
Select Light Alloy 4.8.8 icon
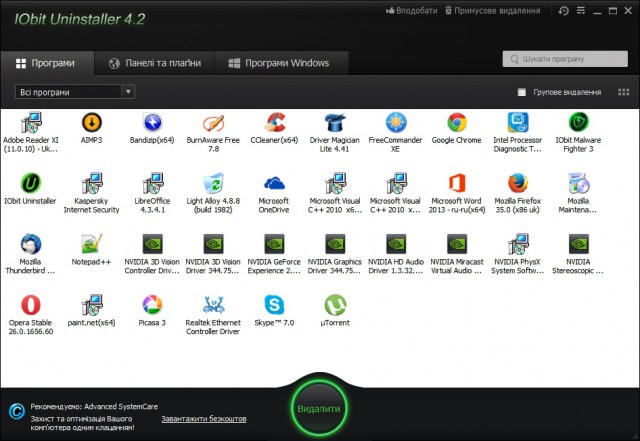tap(213, 183)
